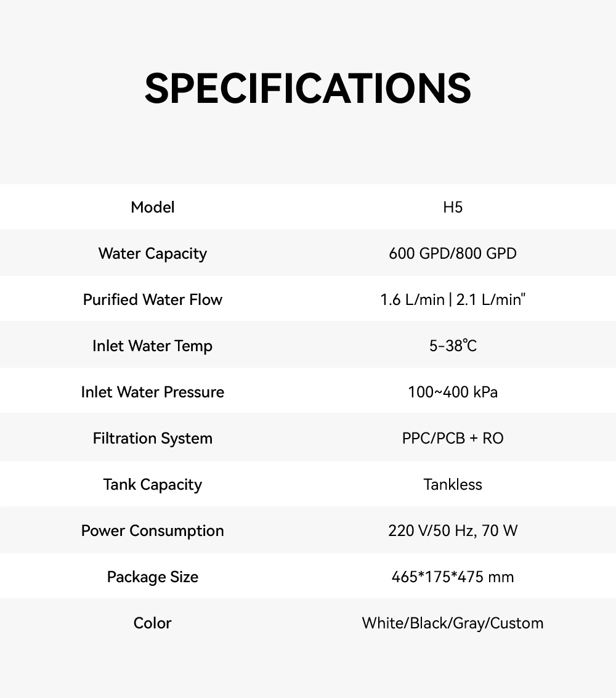The image size is (616, 698).
Task: Select the 5-38℃ temperature value
Action: click(x=453, y=346)
